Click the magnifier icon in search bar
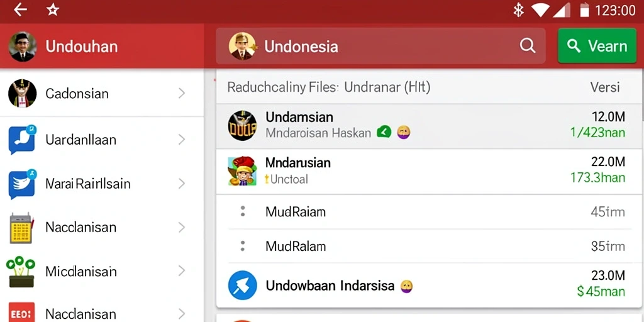Image resolution: width=644 pixels, height=322 pixels. [x=528, y=45]
